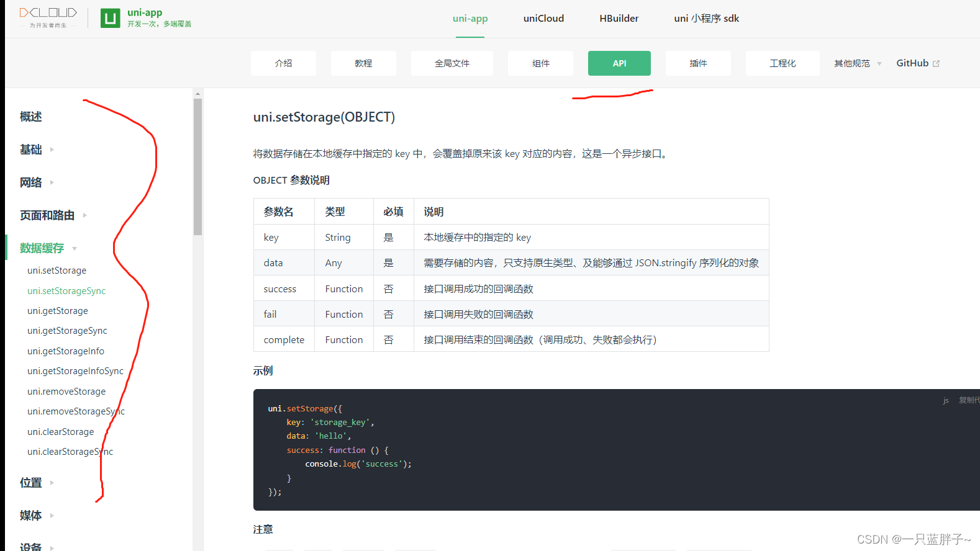The width and height of the screenshot is (980, 551).
Task: Select the green API tab
Action: point(619,63)
